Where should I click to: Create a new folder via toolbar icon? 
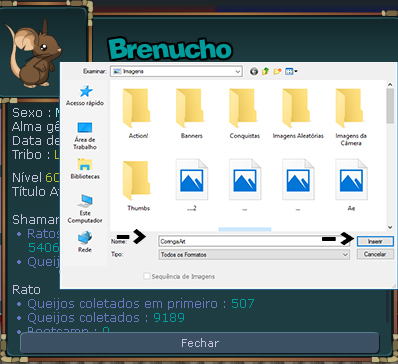click(x=277, y=71)
